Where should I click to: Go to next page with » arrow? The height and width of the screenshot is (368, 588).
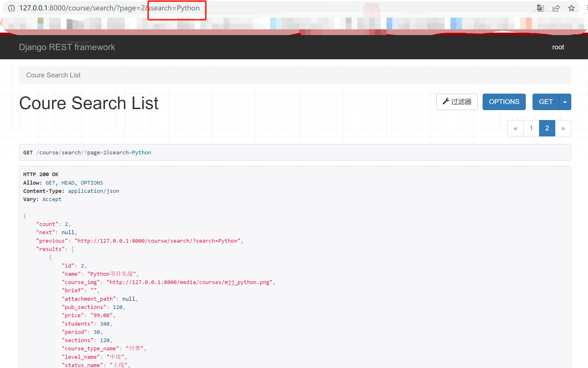(563, 128)
